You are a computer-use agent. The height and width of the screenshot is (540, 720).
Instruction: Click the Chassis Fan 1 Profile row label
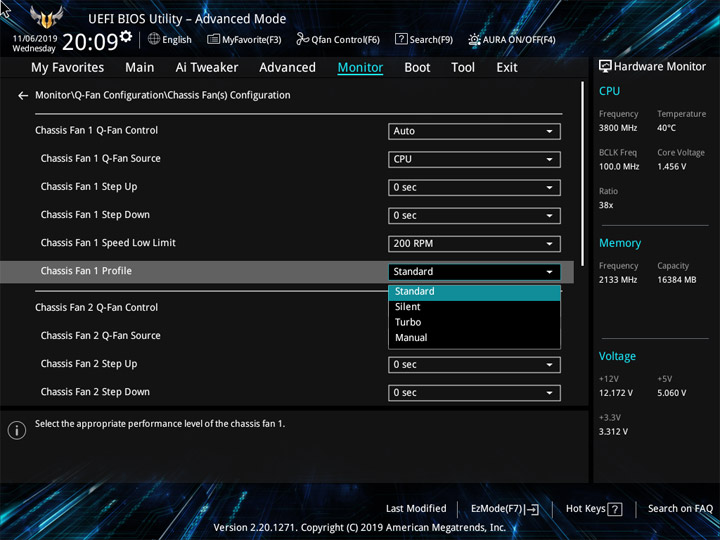click(x=86, y=271)
